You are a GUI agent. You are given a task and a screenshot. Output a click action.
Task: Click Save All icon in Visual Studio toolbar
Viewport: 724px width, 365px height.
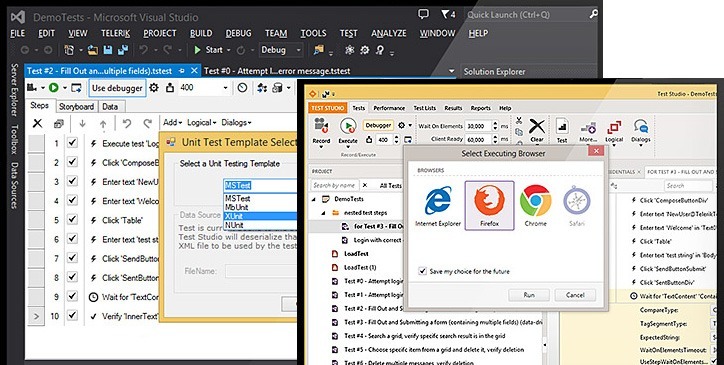click(x=123, y=50)
